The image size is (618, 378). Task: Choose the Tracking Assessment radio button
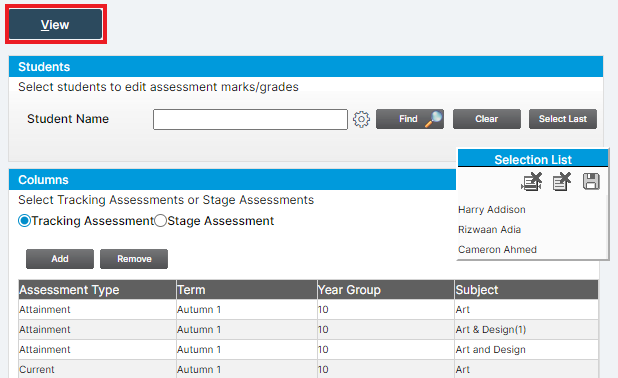[24, 221]
